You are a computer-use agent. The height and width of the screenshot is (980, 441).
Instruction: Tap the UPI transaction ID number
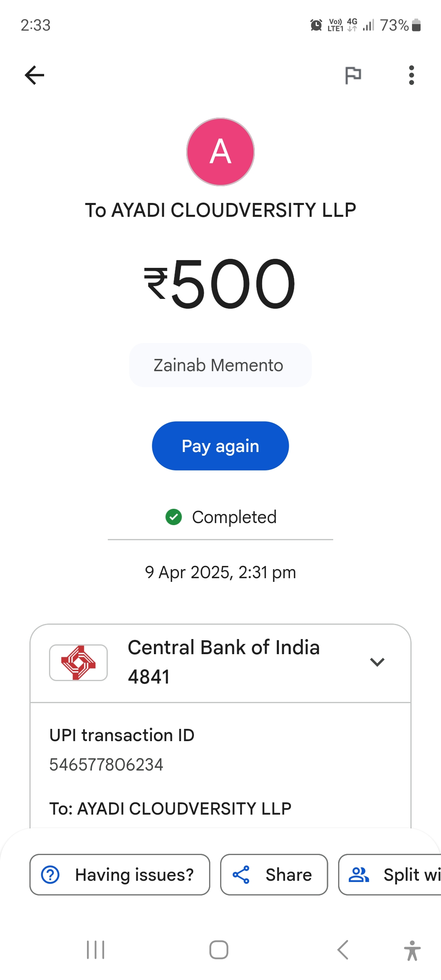106,765
